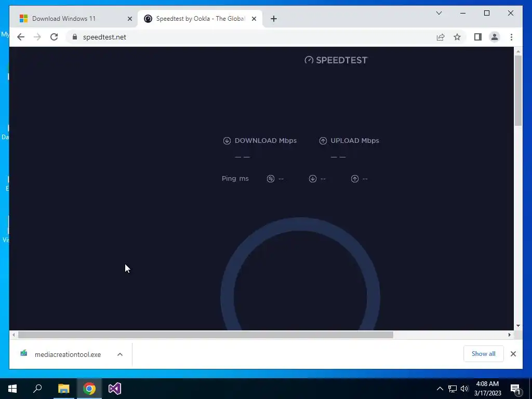The width and height of the screenshot is (532, 399).
Task: Click the idle latency ping icon
Action: click(270, 179)
